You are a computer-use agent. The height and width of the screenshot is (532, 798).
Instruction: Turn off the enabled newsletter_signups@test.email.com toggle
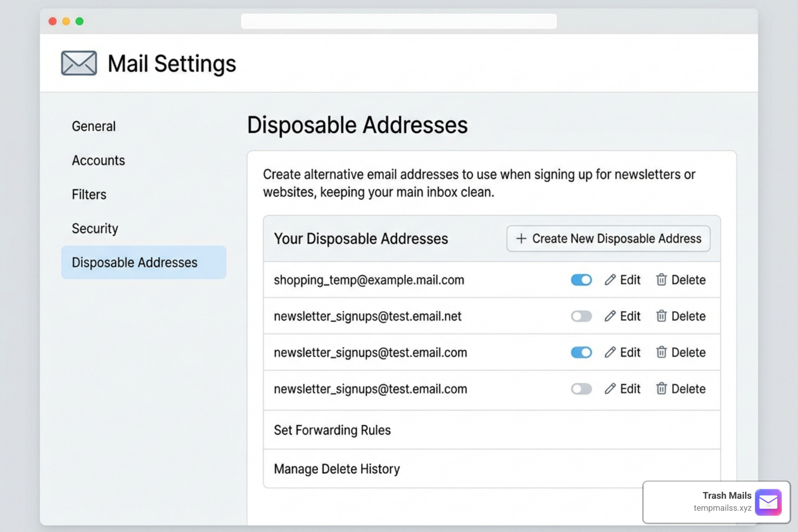(581, 353)
